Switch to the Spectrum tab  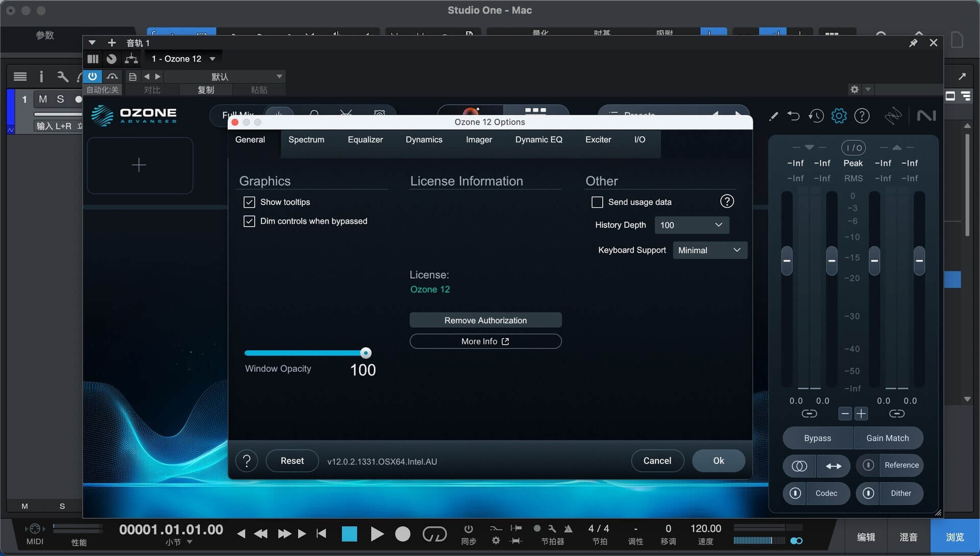[306, 139]
